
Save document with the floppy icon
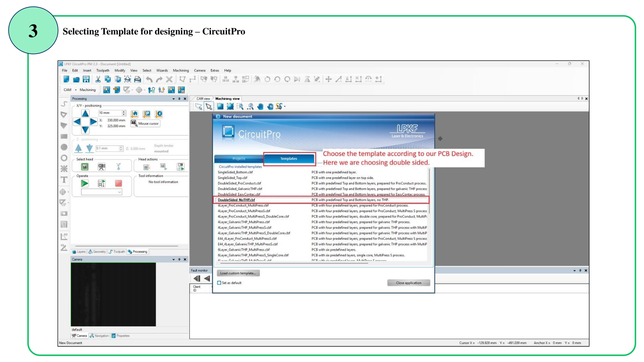86,79
